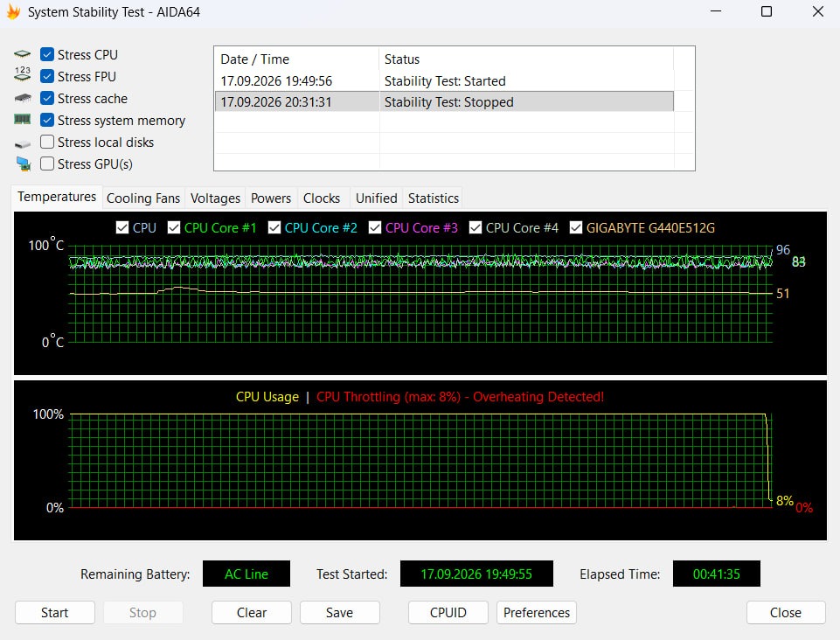This screenshot has height=640, width=840.
Task: Uncheck the Stress FPU checkbox
Action: 47,77
